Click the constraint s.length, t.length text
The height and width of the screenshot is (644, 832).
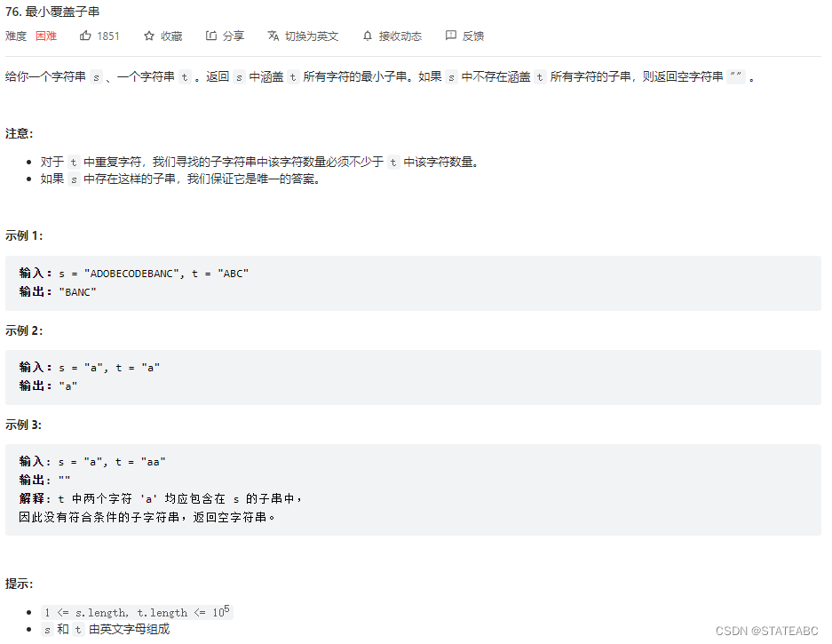point(137,613)
